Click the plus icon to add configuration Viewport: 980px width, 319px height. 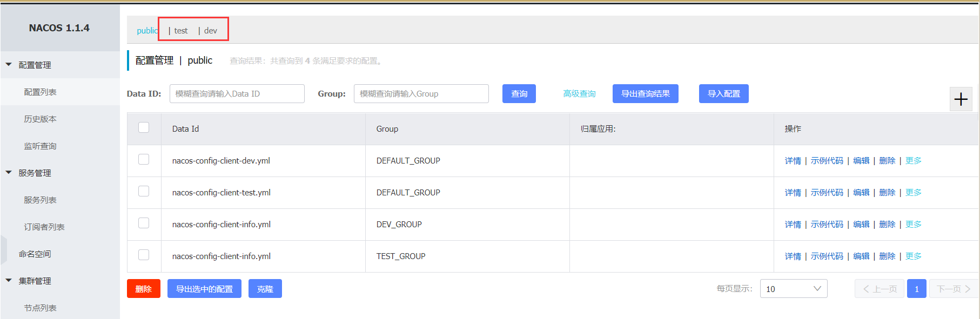[x=961, y=99]
